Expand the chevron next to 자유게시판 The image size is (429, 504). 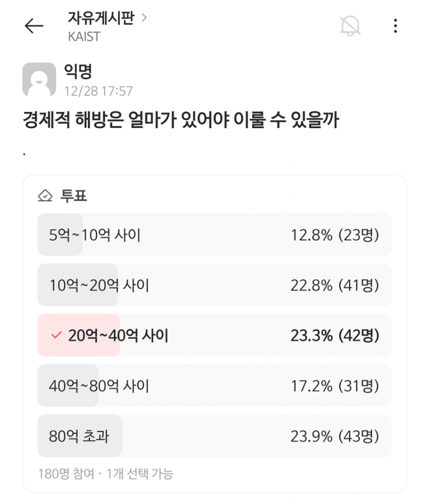143,17
